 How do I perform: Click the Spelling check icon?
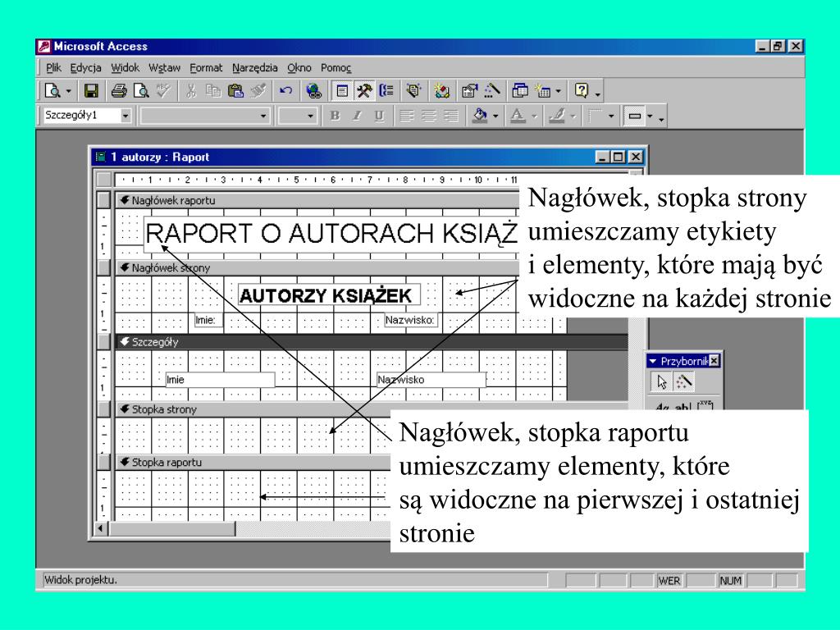click(163, 91)
